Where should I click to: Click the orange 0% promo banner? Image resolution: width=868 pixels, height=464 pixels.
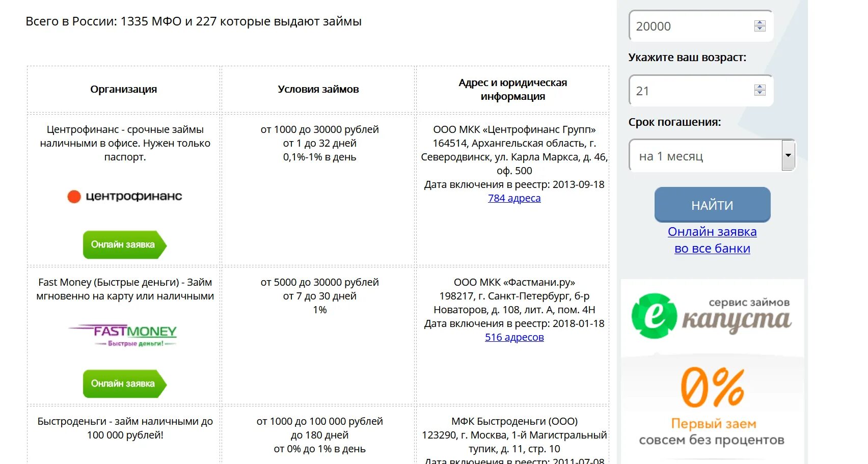(x=712, y=387)
